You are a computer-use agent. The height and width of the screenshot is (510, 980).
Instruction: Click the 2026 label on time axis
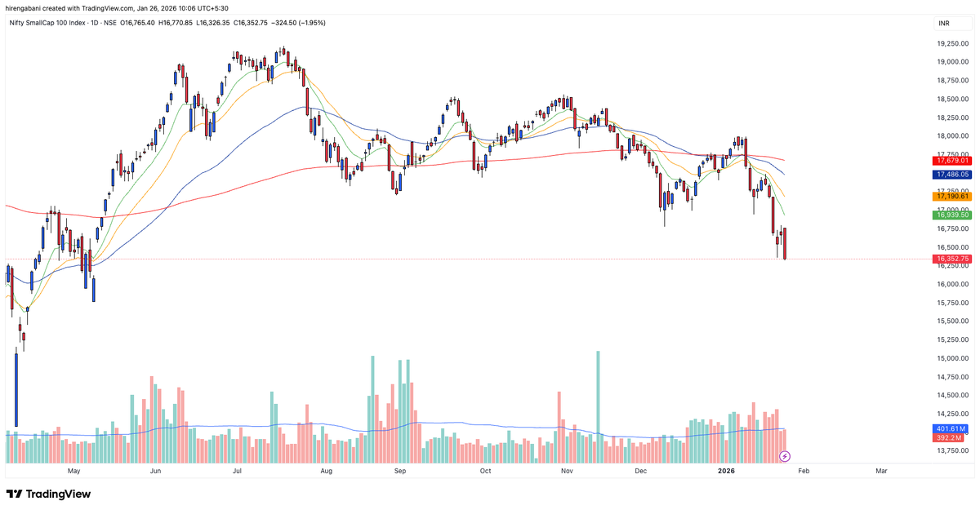pos(727,471)
